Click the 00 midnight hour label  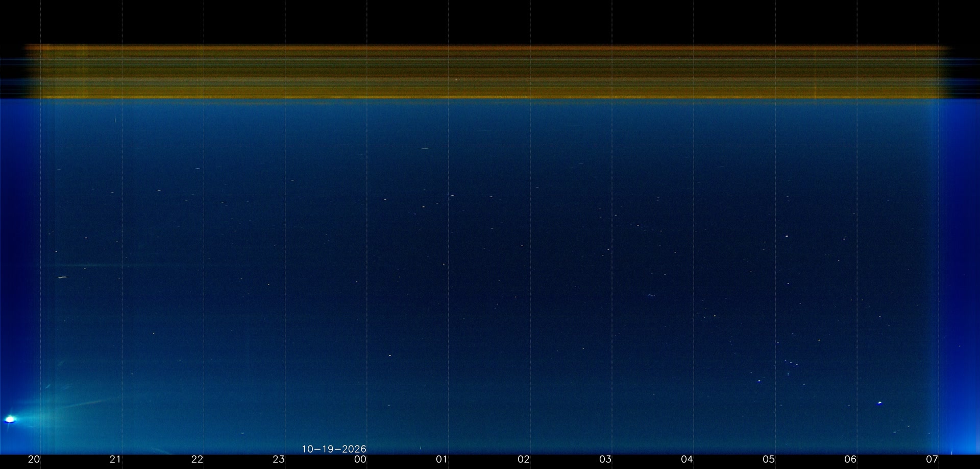point(360,459)
